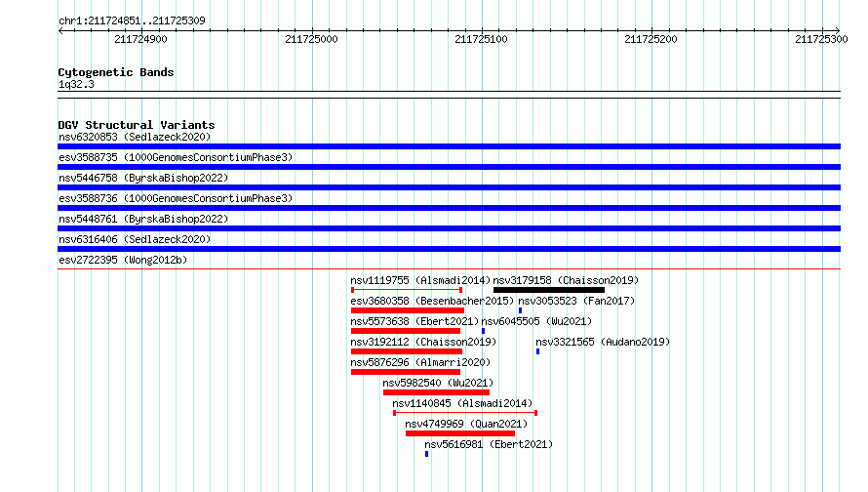Image resolution: width=868 pixels, height=492 pixels.
Task: Open esv3588735 (1000GenomesConsortiumPhase3) label
Action: point(176,157)
